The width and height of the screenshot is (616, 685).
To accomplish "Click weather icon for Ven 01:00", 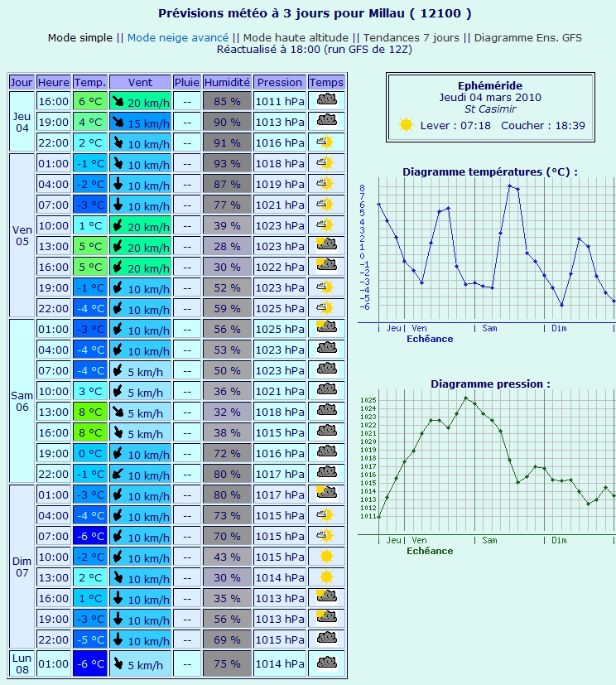I will point(325,162).
